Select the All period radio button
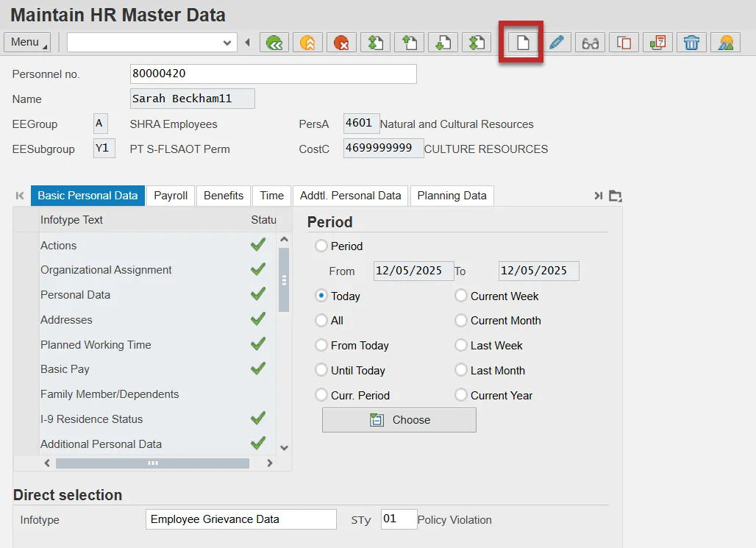 click(x=321, y=321)
